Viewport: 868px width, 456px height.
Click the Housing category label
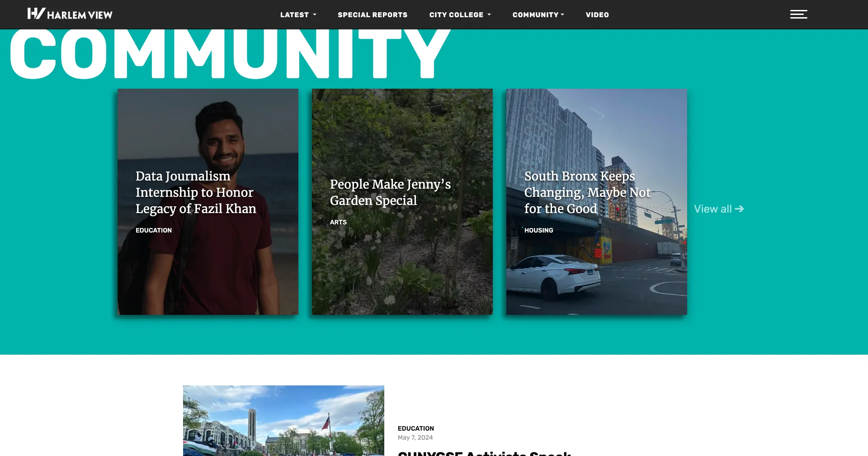[538, 230]
